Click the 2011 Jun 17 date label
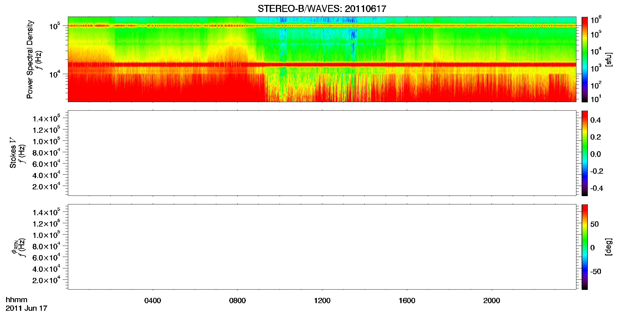 pos(26,308)
